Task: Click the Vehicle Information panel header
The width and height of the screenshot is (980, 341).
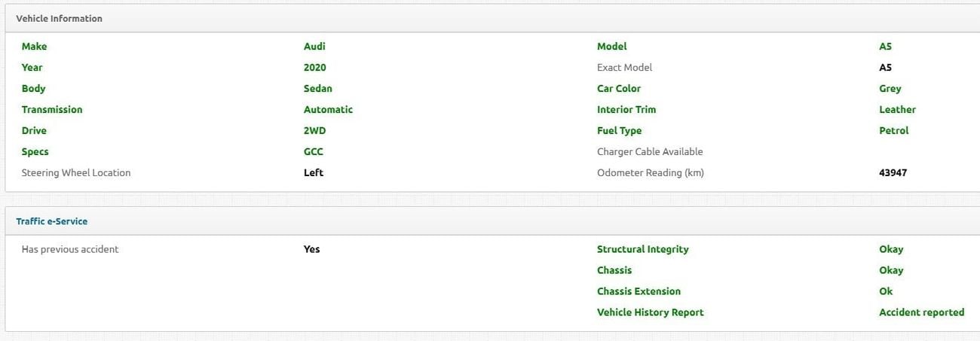Action: pos(60,18)
